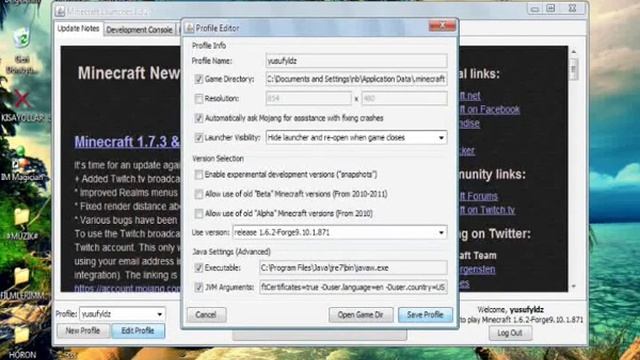Open the Profile selector dropdown in launcher
The width and height of the screenshot is (640, 360).
point(122,314)
